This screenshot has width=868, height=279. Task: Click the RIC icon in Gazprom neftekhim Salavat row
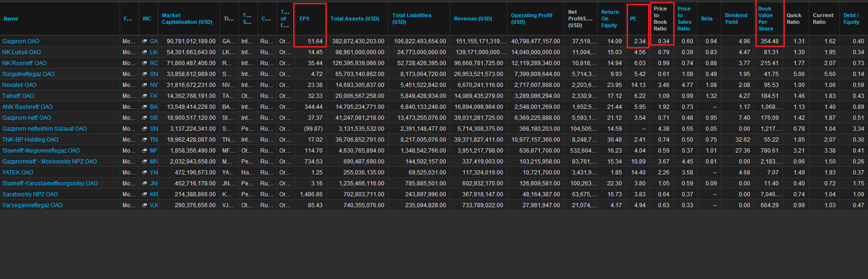(144, 129)
